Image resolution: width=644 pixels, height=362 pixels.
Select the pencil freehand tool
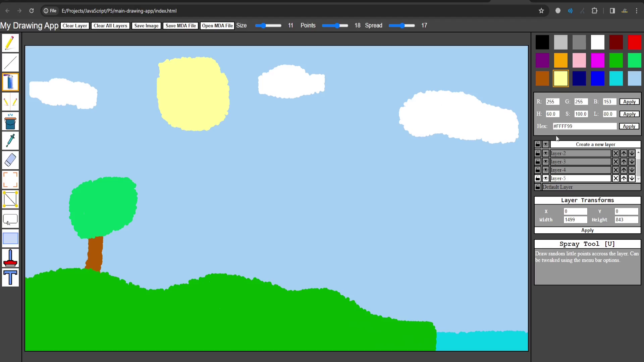[x=10, y=43]
